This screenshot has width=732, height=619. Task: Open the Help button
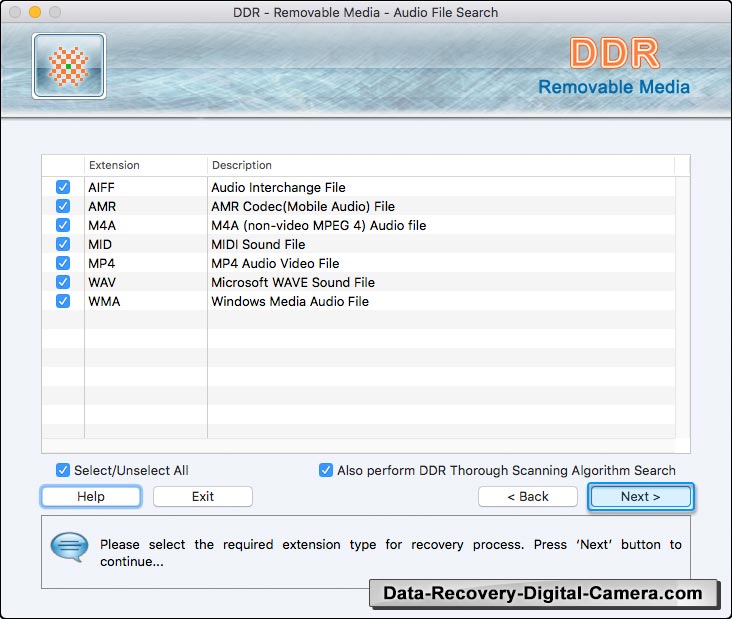pyautogui.click(x=91, y=496)
